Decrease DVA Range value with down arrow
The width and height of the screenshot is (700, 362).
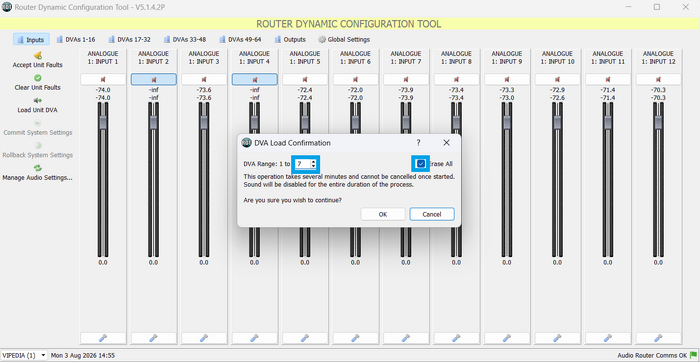coord(313,166)
